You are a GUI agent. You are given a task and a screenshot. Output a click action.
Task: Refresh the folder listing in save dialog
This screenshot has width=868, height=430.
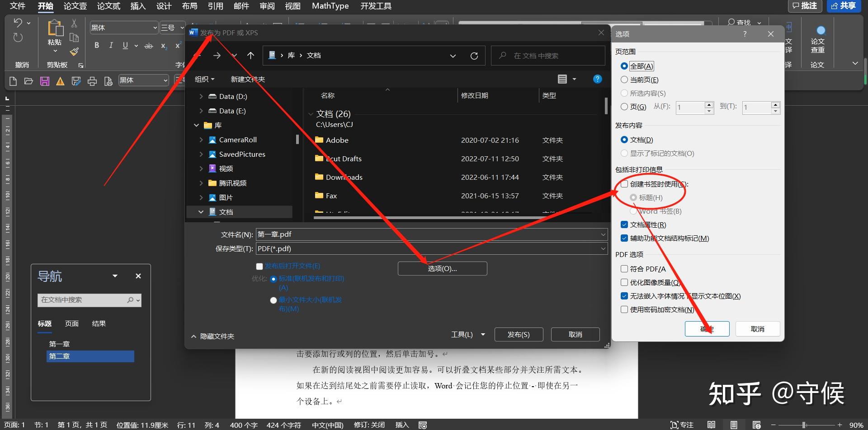[474, 56]
